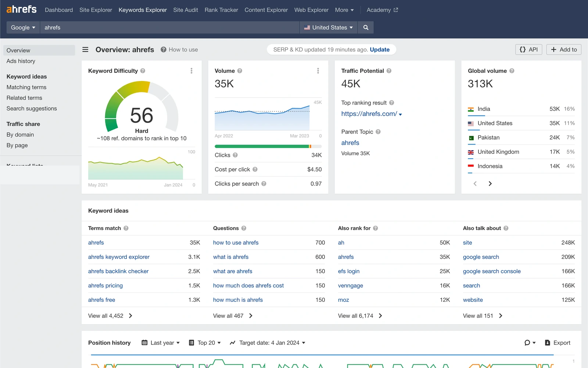Open the comments dropdown in Position history
This screenshot has height=368, width=588.
pos(530,343)
